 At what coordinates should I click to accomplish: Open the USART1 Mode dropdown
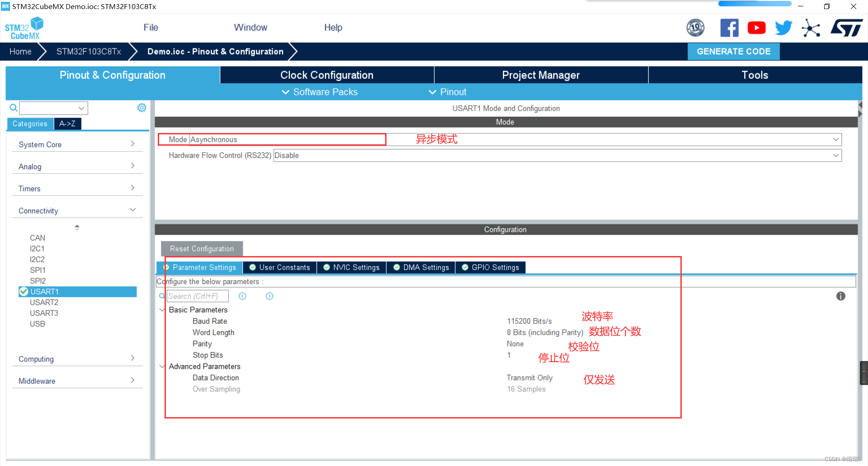[515, 139]
